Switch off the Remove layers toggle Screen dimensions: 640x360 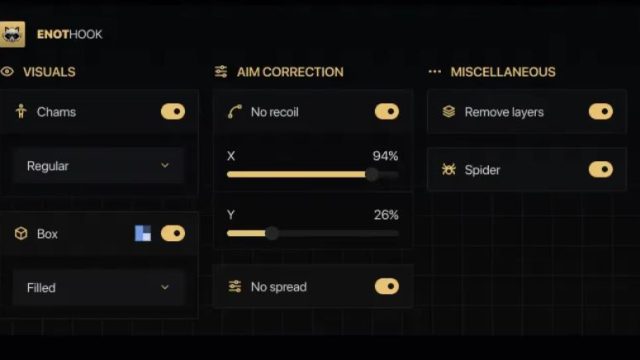click(x=601, y=111)
